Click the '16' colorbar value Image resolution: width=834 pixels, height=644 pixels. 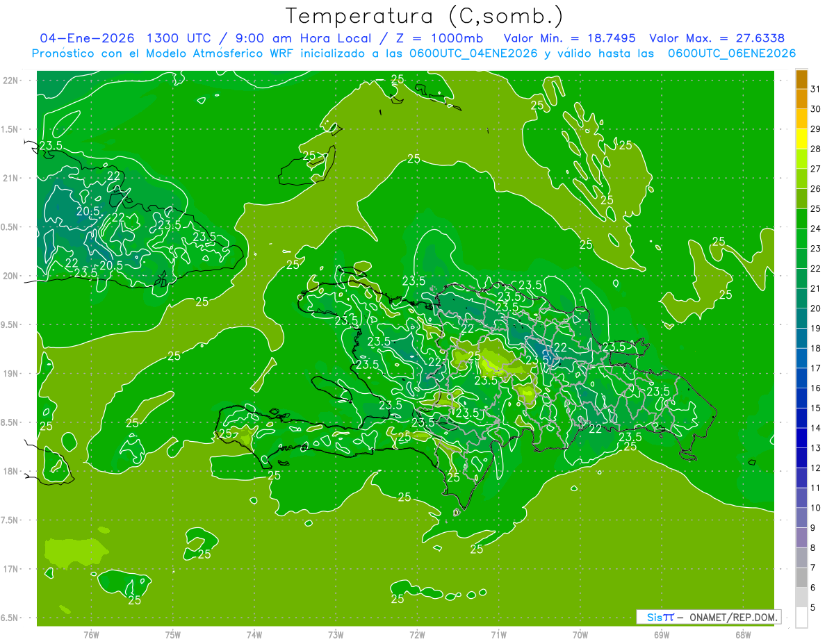[x=816, y=388]
